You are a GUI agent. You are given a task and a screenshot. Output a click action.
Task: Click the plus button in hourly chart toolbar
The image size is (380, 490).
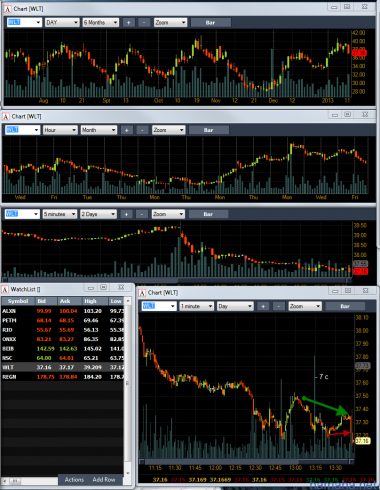[127, 130]
